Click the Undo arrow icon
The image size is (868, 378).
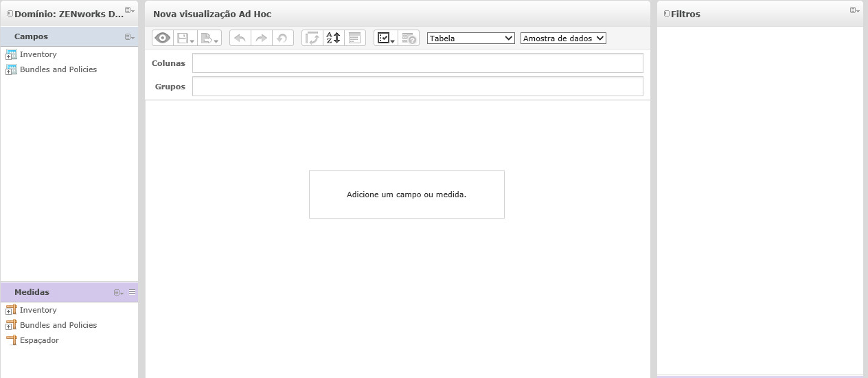pyautogui.click(x=240, y=38)
